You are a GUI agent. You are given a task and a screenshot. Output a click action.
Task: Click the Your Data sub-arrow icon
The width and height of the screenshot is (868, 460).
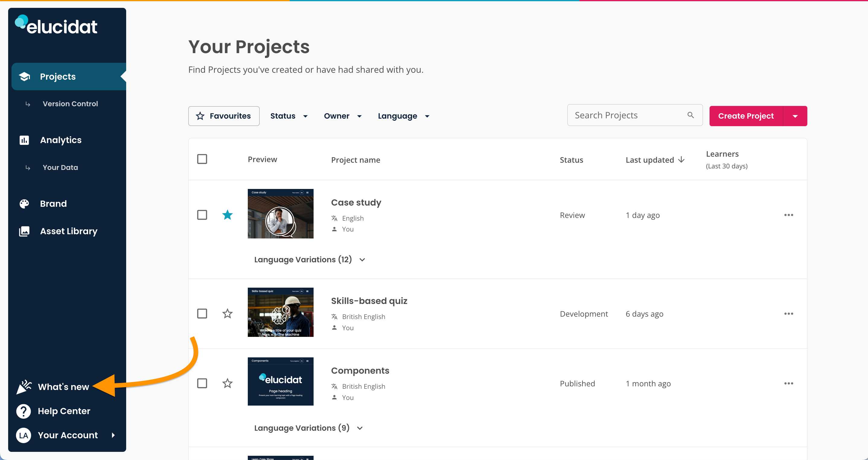(x=28, y=168)
